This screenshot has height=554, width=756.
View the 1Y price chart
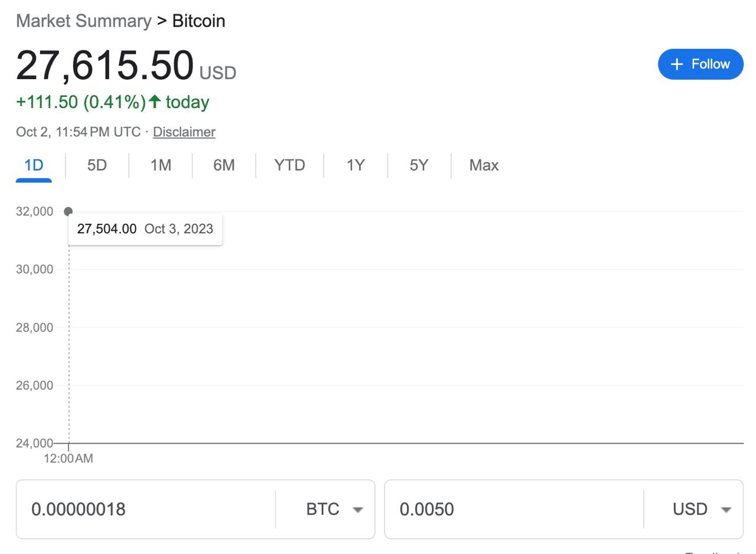point(356,165)
